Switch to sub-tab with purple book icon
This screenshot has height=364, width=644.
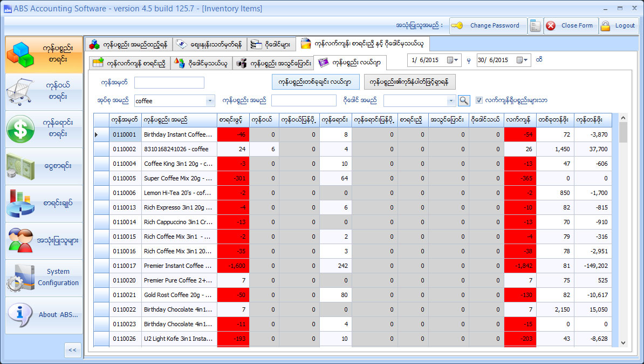point(350,63)
